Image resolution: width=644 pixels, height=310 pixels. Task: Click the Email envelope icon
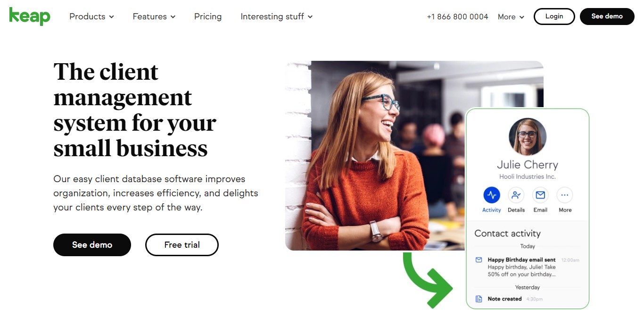[540, 195]
